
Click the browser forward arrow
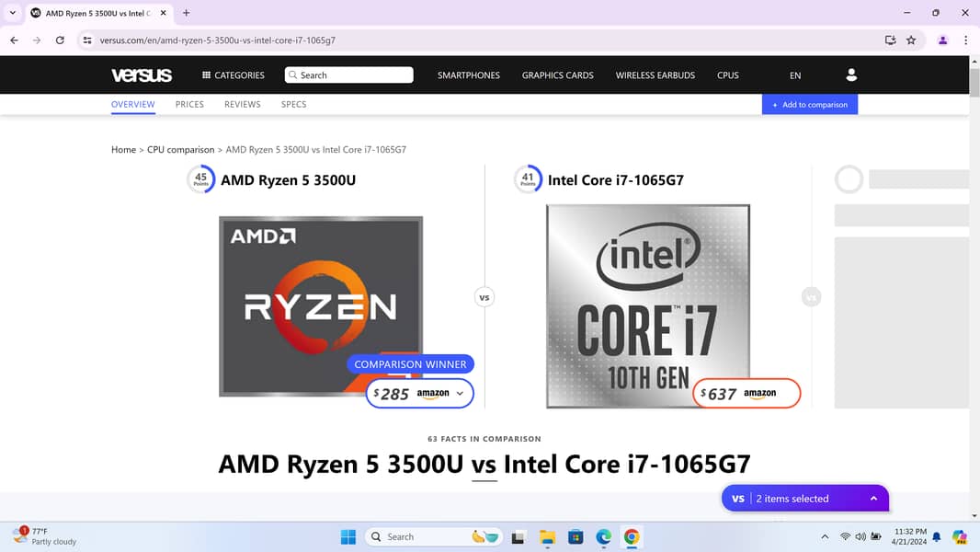pos(37,40)
